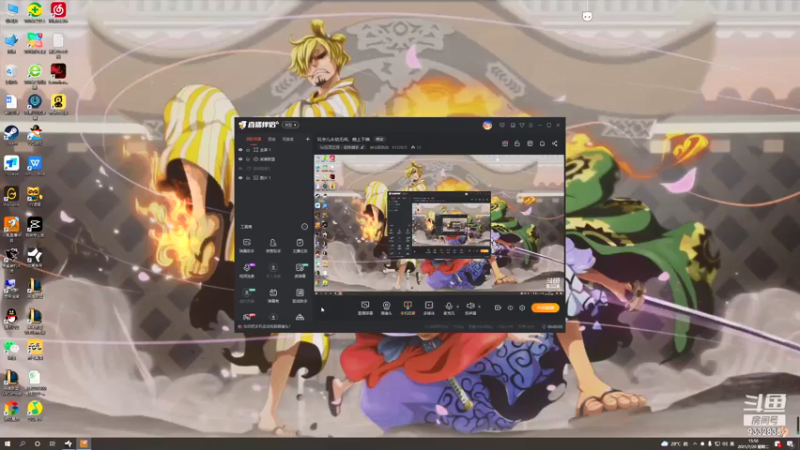
Task: Switch to the second scene tab
Action: [272, 139]
